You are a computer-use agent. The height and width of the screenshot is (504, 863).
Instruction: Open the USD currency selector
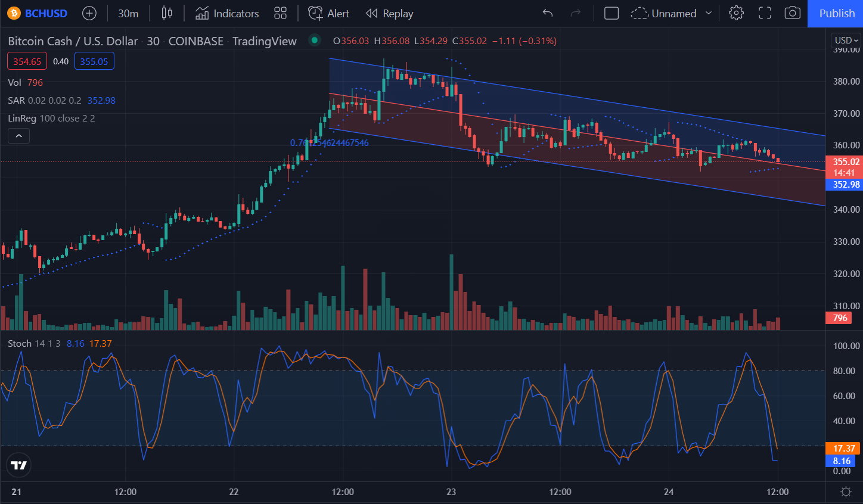pyautogui.click(x=846, y=41)
